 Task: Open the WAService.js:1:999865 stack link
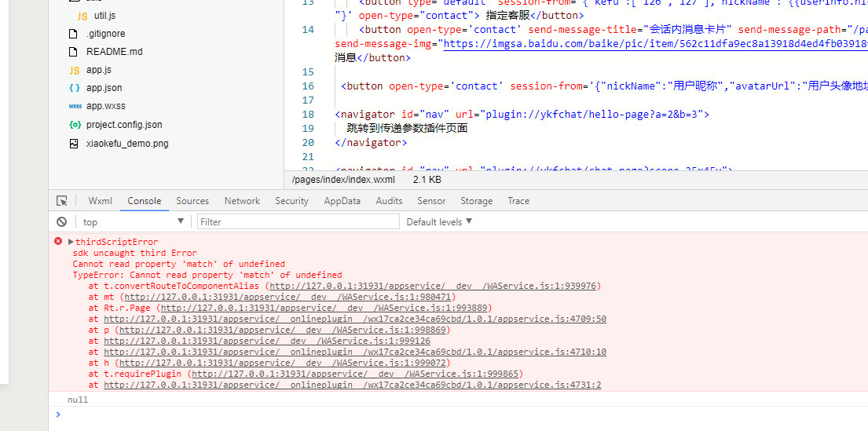pos(355,374)
